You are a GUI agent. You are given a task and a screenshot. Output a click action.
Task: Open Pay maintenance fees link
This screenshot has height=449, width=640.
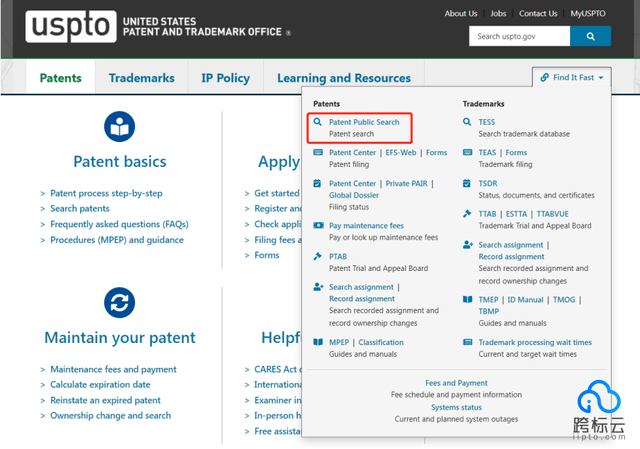coord(366,225)
